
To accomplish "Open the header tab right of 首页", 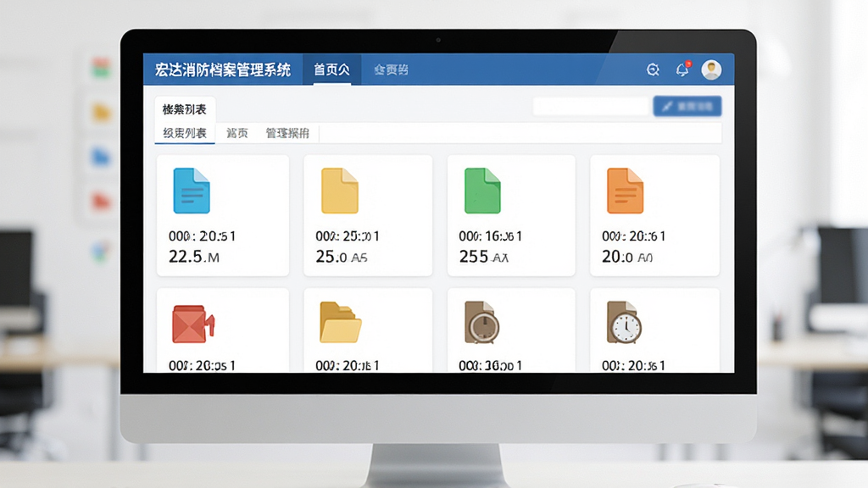I will 392,69.
